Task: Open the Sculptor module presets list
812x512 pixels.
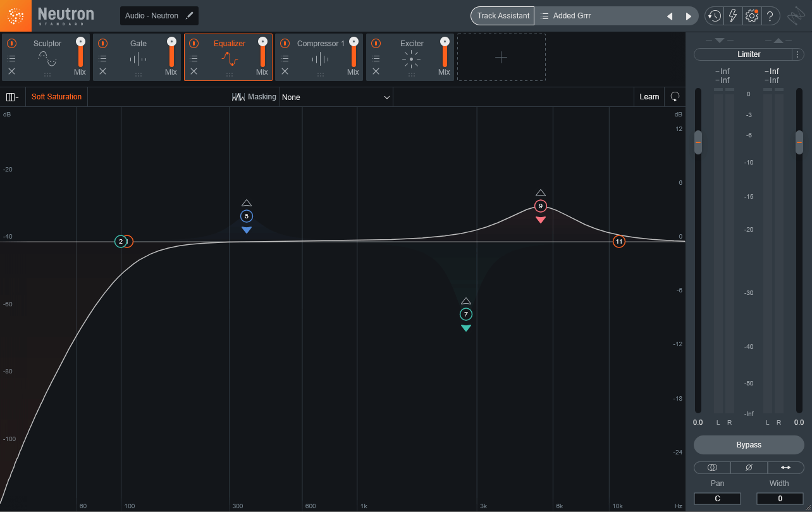Action: [x=11, y=58]
